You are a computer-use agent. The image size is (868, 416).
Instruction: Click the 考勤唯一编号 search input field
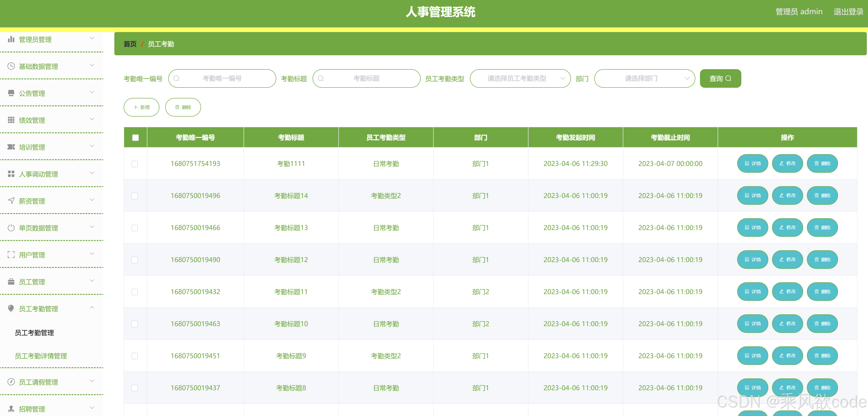[222, 78]
